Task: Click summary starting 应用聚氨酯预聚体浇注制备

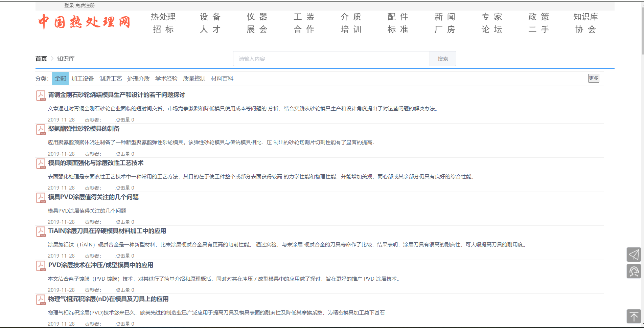Action: coord(211,143)
